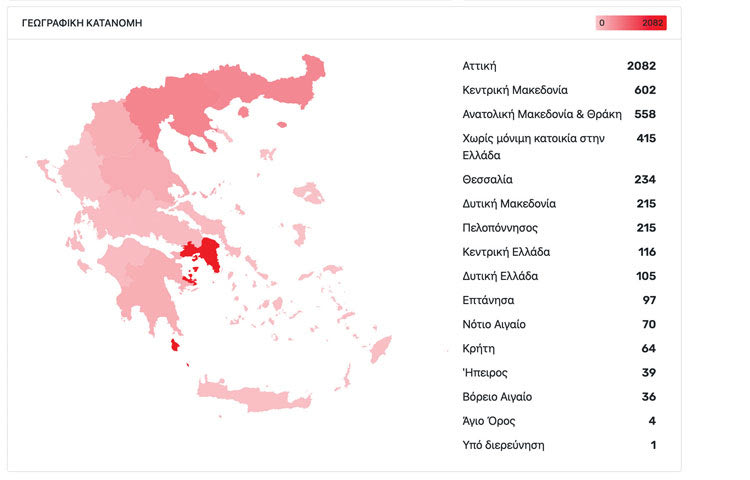
Task: Select Ανατολική Μακεδονία & Θράκη list entry
Action: point(559,114)
